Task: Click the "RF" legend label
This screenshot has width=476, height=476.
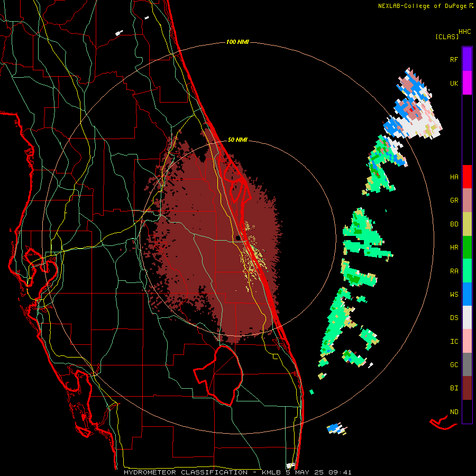Action: [454, 59]
